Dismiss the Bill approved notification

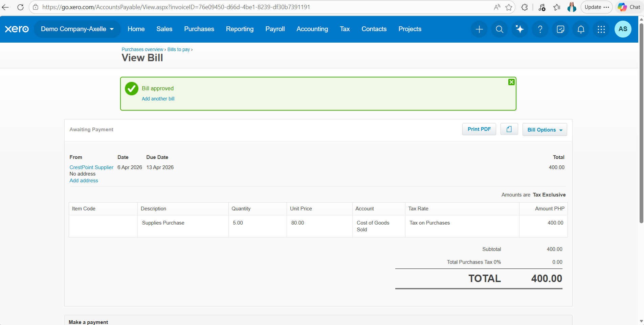(511, 82)
